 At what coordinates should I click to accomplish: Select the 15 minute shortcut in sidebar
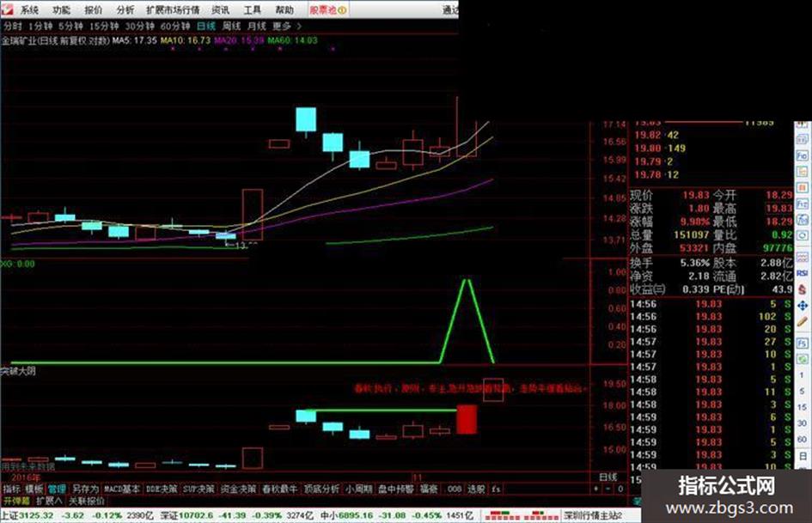803,407
